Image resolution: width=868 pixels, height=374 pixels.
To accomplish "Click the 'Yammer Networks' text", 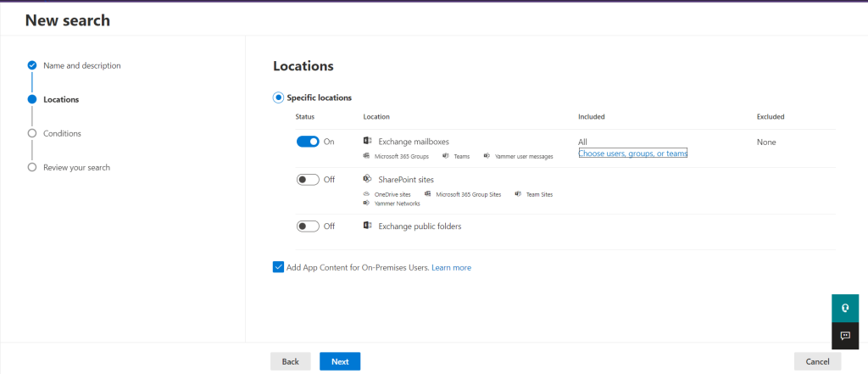I will pos(397,204).
